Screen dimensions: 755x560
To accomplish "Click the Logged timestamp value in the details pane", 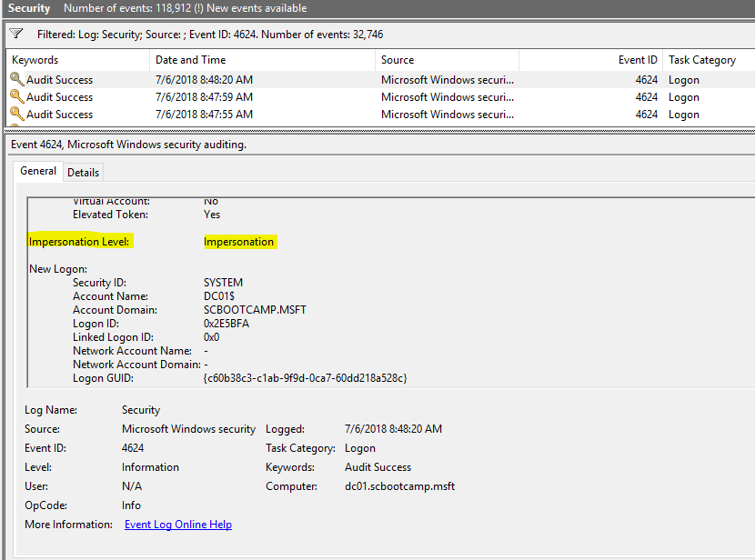I will [x=393, y=429].
